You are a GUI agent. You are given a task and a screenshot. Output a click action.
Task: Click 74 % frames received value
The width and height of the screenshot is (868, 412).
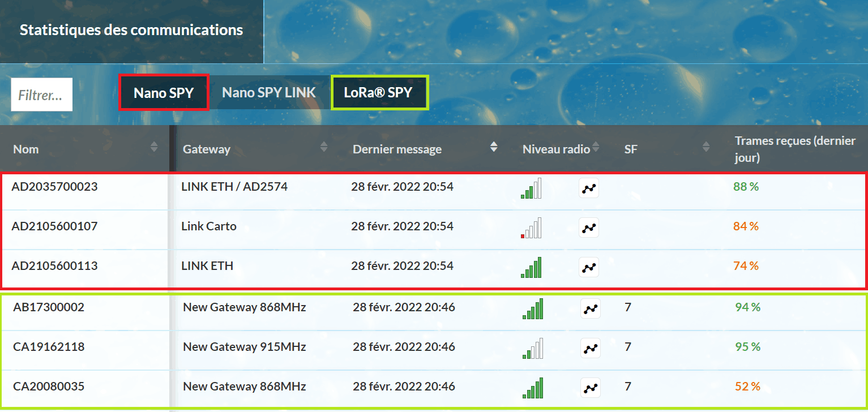pos(746,266)
